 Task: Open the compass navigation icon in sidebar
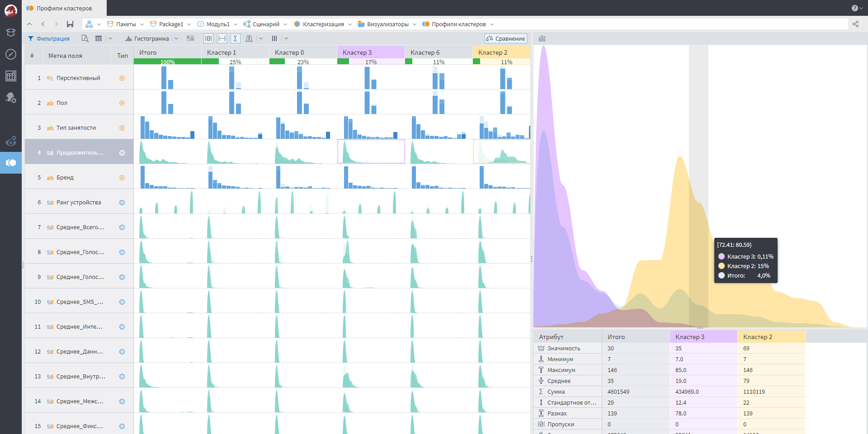pos(11,54)
